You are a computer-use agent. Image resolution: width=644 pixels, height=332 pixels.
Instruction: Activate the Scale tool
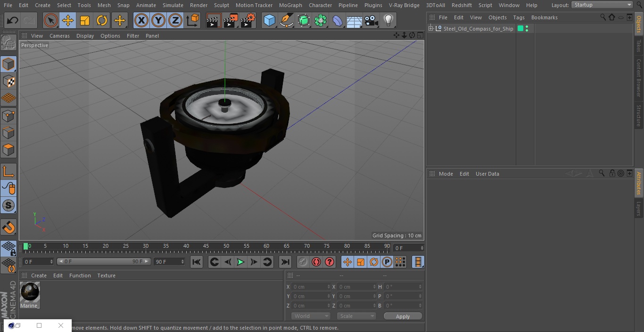85,21
